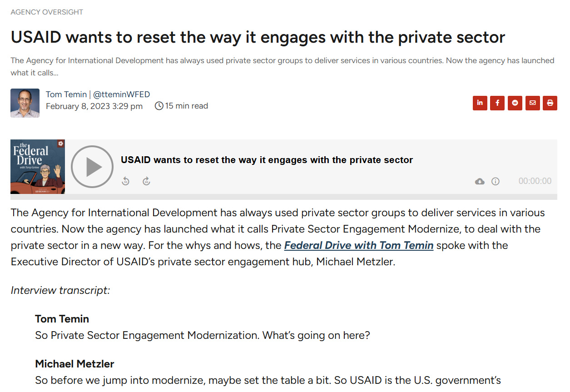Download the podcast audio
Image resolution: width=570 pixels, height=392 pixels.
point(480,182)
